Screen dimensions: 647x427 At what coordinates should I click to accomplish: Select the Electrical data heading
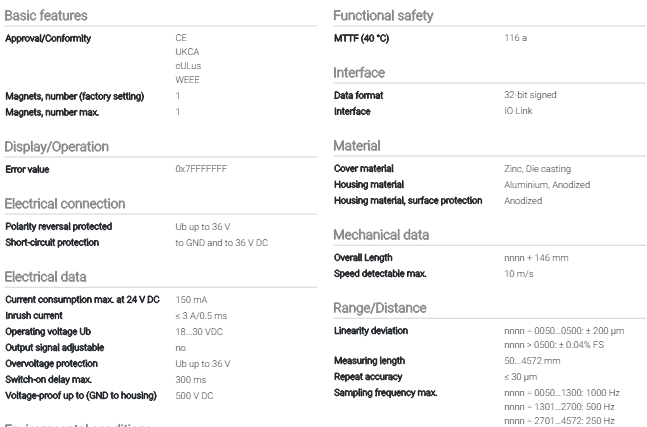(45, 277)
